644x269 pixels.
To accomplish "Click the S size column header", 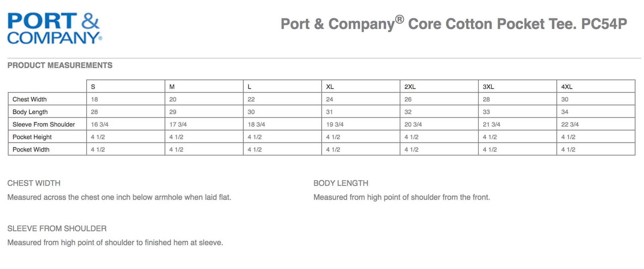I will coord(93,87).
